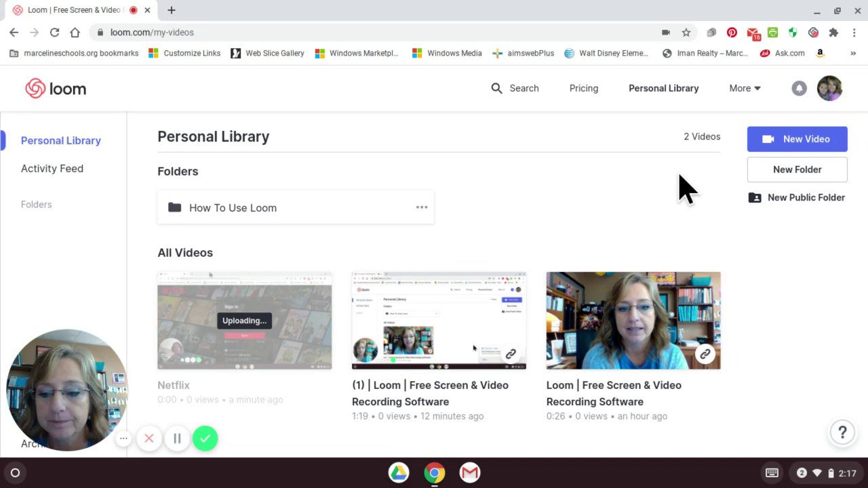This screenshot has height=488, width=868.
Task: Open (1) Loom screen recording thumbnail
Action: click(439, 321)
